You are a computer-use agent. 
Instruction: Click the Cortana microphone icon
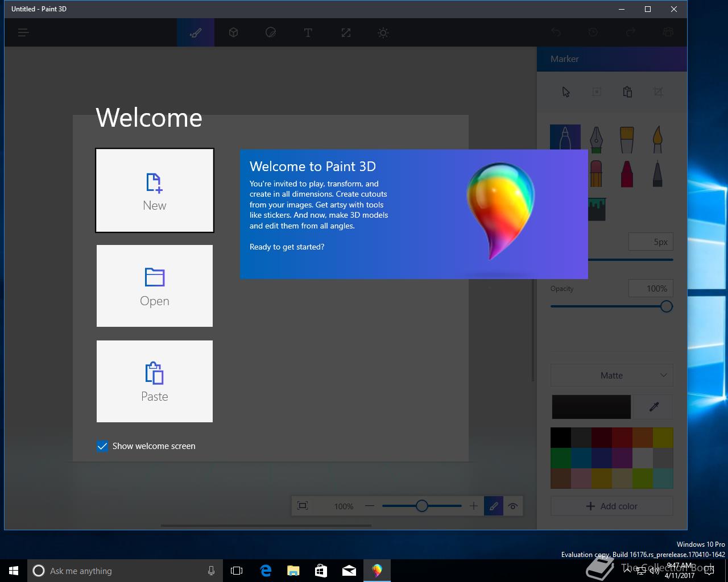(x=211, y=571)
